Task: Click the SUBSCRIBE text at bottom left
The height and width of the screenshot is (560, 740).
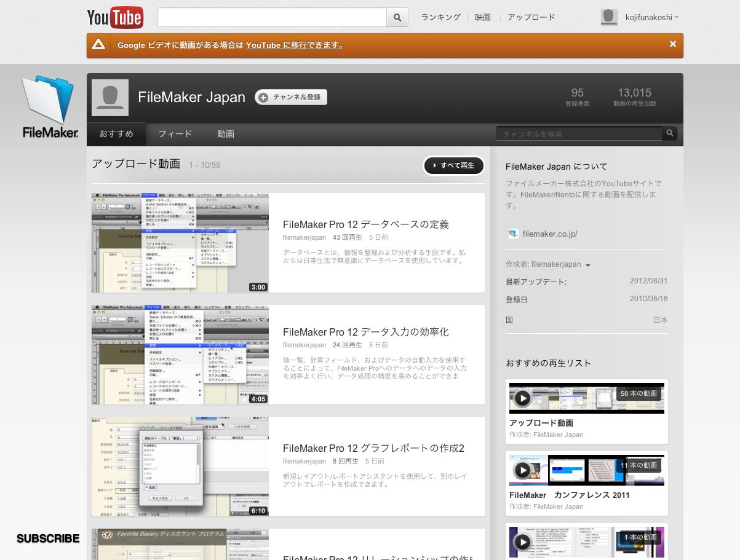Action: (x=48, y=538)
